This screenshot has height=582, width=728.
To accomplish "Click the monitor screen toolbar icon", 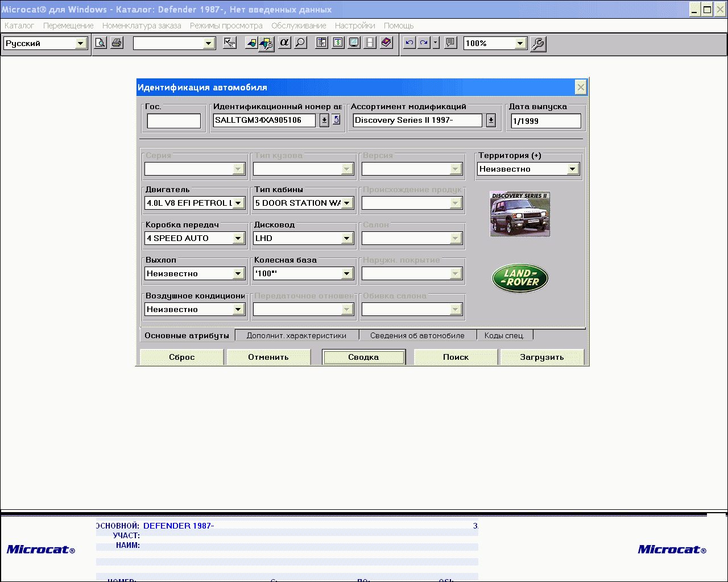I will point(354,43).
